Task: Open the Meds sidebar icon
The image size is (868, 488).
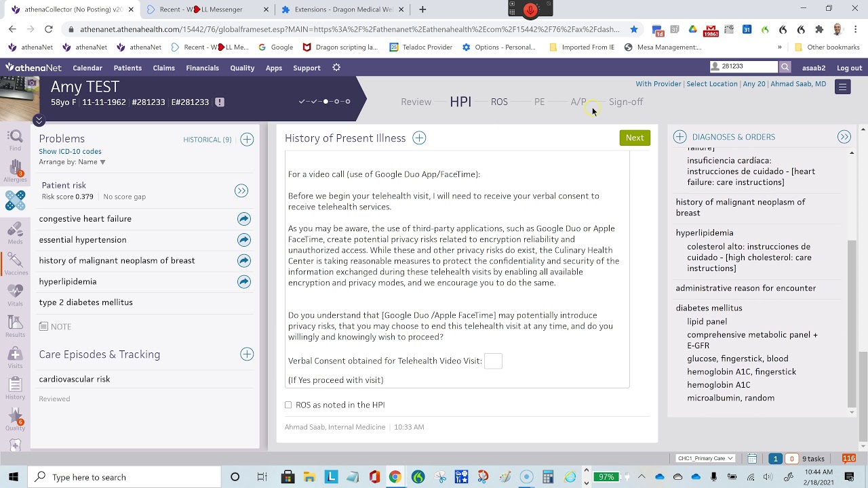Action: (x=15, y=232)
